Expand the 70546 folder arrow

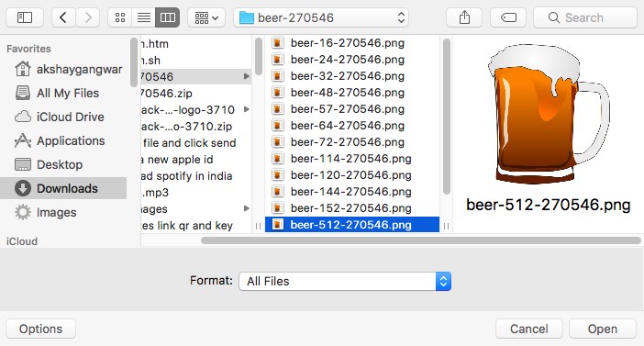pyautogui.click(x=247, y=76)
